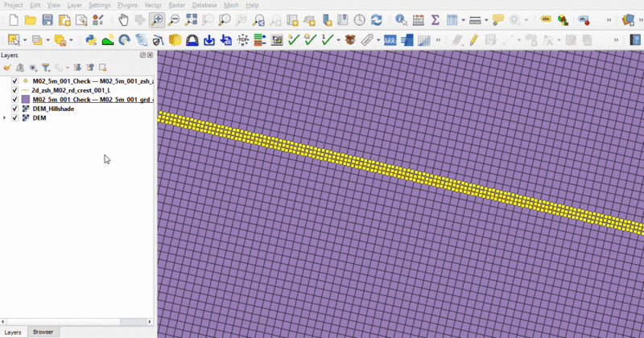
Task: Open the Statistical Summary sigma icon
Action: 435,19
